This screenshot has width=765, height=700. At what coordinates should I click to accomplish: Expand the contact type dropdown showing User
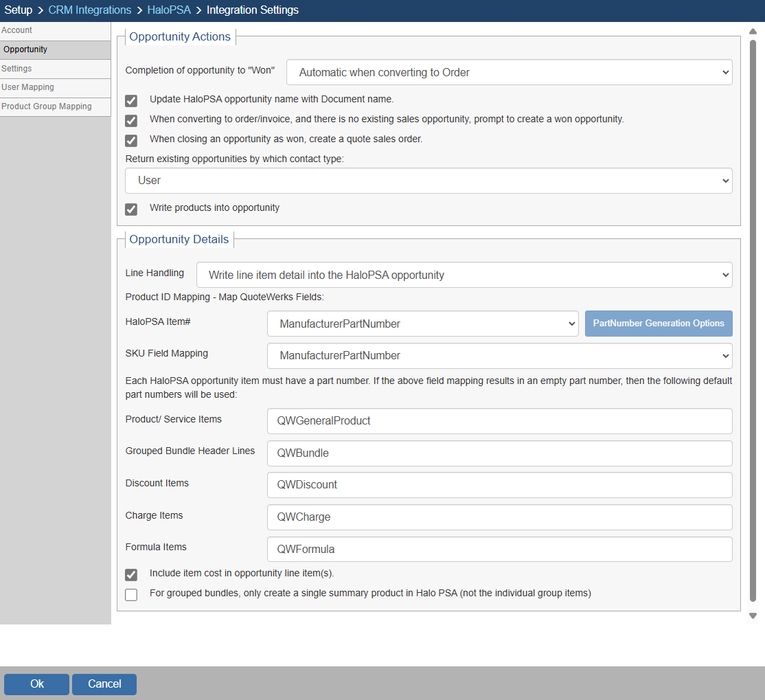429,181
